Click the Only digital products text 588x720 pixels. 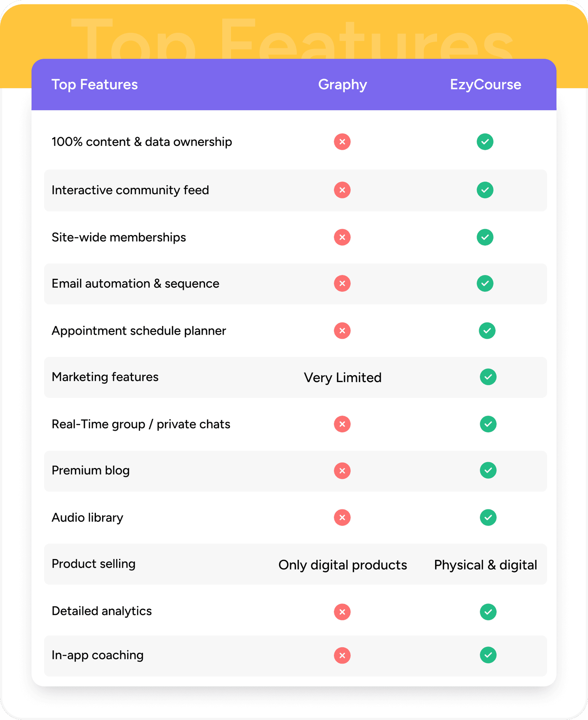tap(343, 565)
